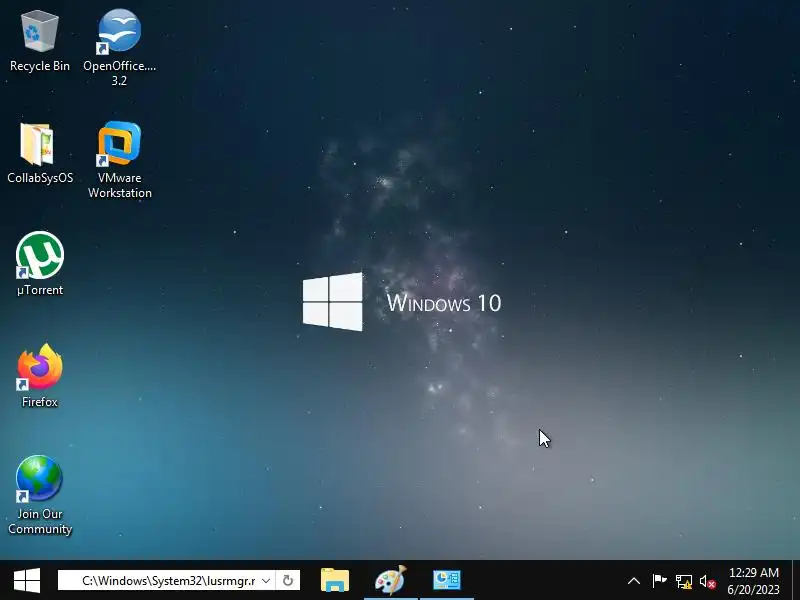Click the Show Desktop strip at the taskbar's far right
The height and width of the screenshot is (600, 800).
pyautogui.click(x=796, y=580)
